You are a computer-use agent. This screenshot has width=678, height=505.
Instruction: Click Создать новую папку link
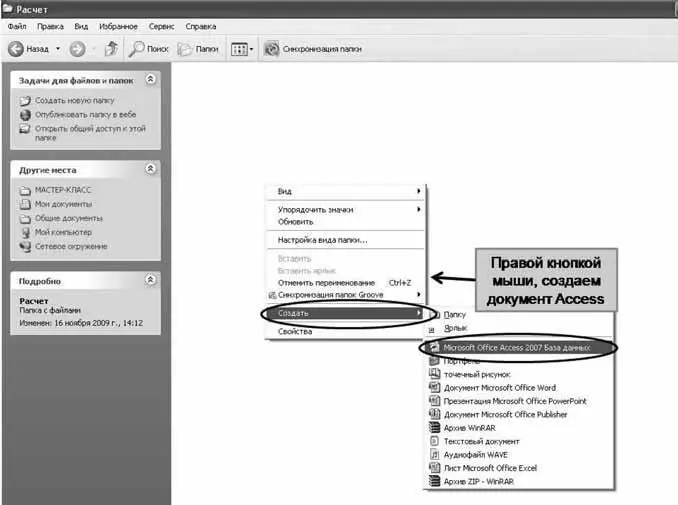[75, 100]
